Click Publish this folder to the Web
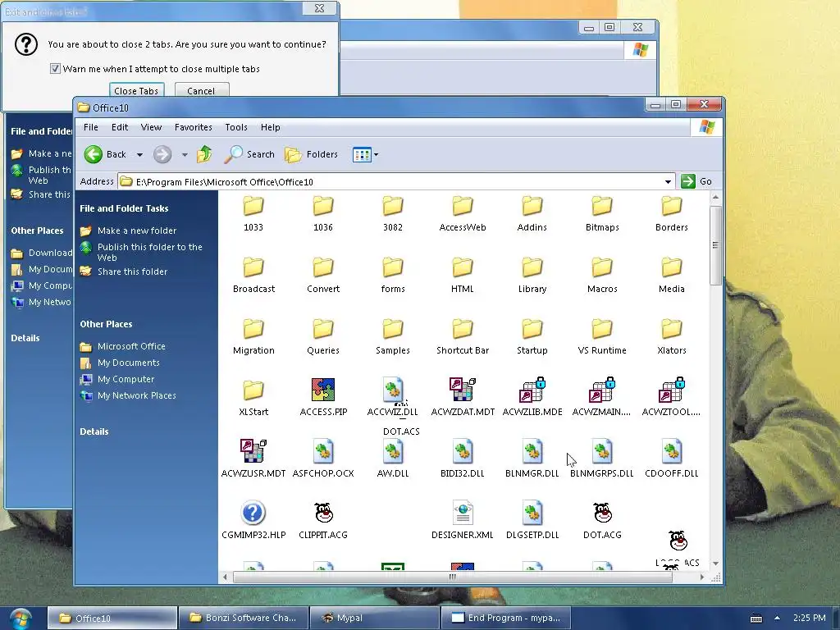This screenshot has height=630, width=840. click(x=150, y=252)
